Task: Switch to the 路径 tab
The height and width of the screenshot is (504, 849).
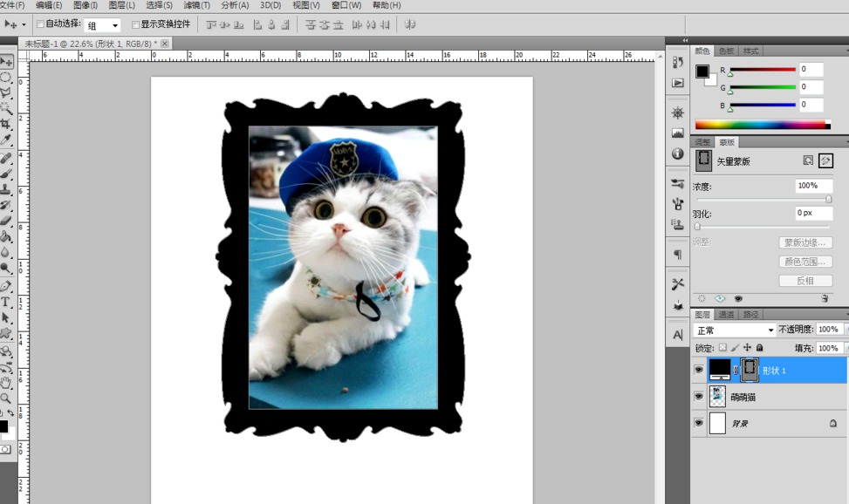Action: click(750, 315)
